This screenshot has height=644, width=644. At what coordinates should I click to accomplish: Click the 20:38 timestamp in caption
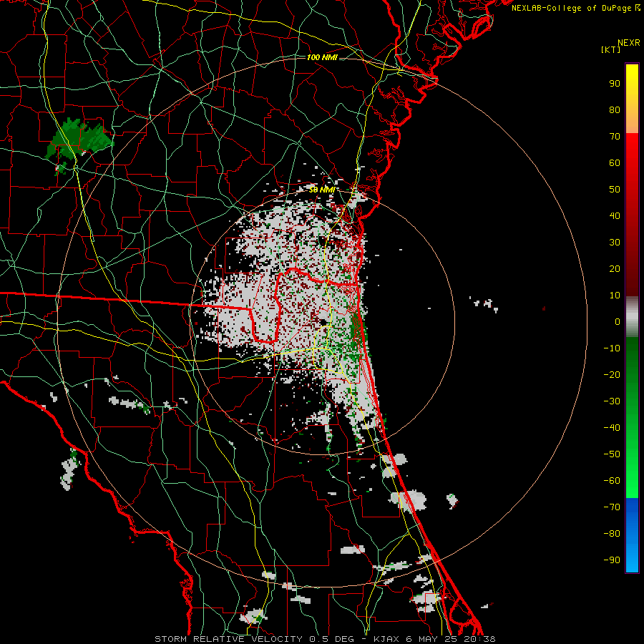point(479,639)
